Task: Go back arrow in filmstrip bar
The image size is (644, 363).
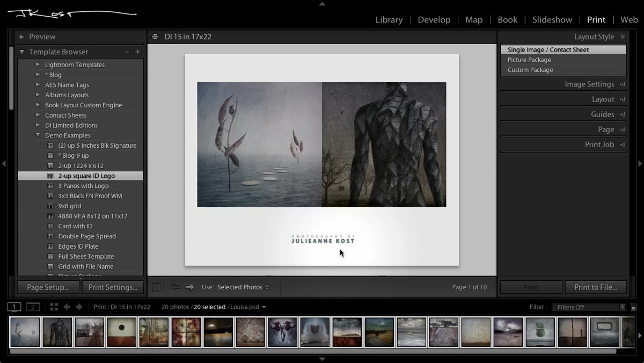Action: pyautogui.click(x=67, y=307)
